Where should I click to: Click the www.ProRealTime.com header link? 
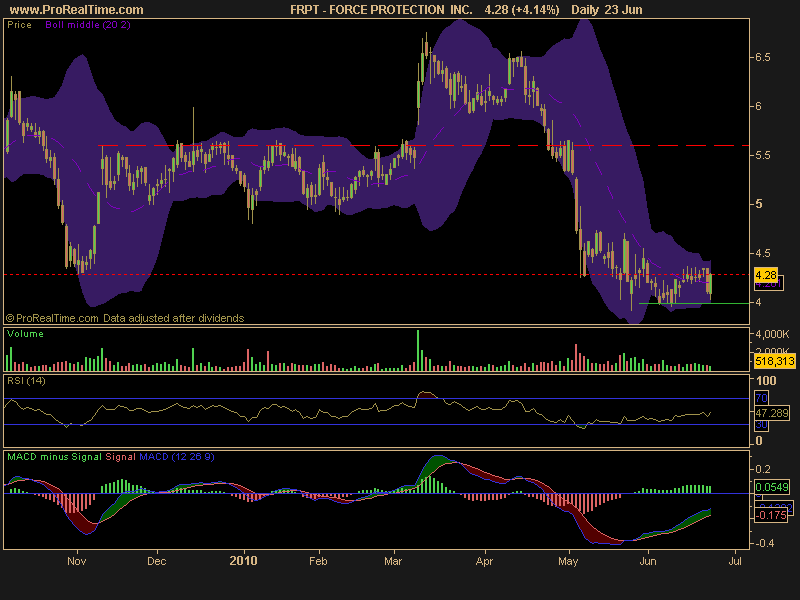pyautogui.click(x=77, y=10)
